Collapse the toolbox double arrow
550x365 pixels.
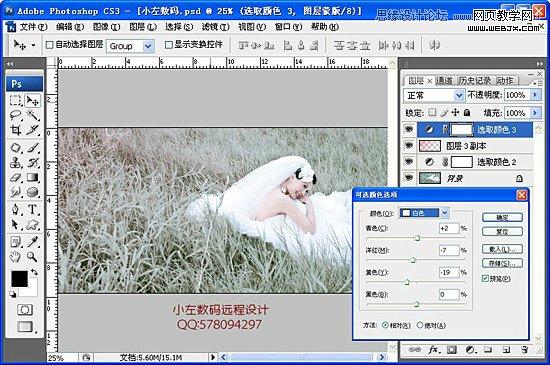(x=11, y=64)
